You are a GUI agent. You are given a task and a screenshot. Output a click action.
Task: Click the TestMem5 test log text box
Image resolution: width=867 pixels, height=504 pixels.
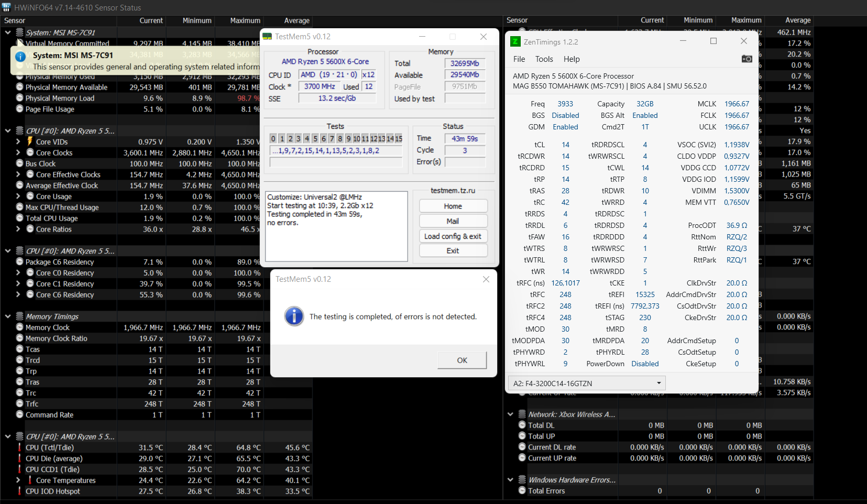pyautogui.click(x=336, y=226)
